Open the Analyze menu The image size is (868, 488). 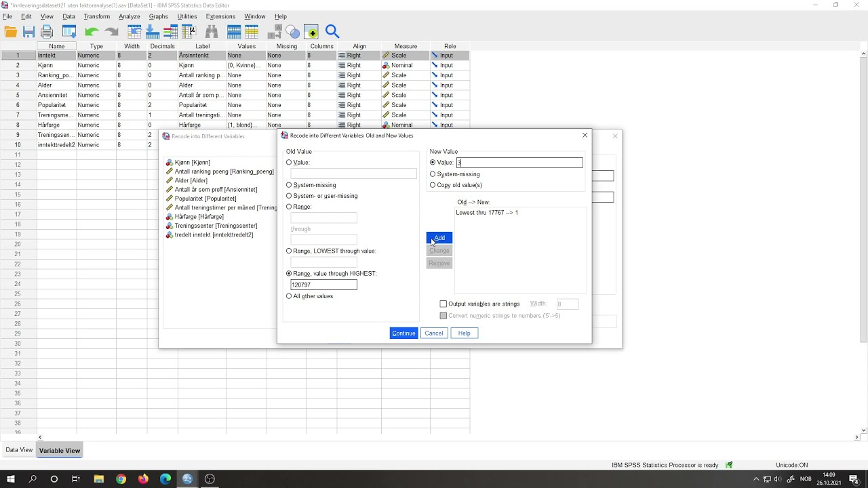coord(129,16)
